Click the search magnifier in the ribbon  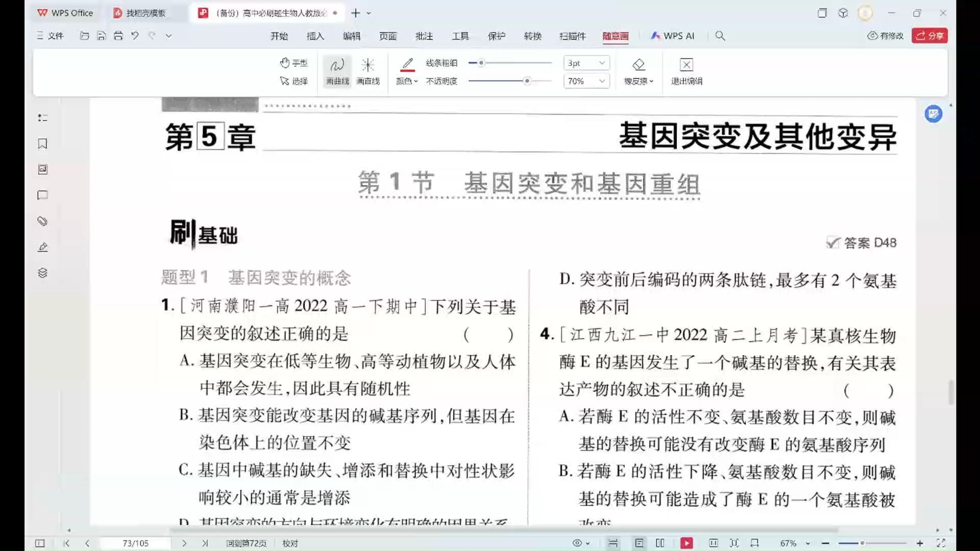pyautogui.click(x=720, y=36)
